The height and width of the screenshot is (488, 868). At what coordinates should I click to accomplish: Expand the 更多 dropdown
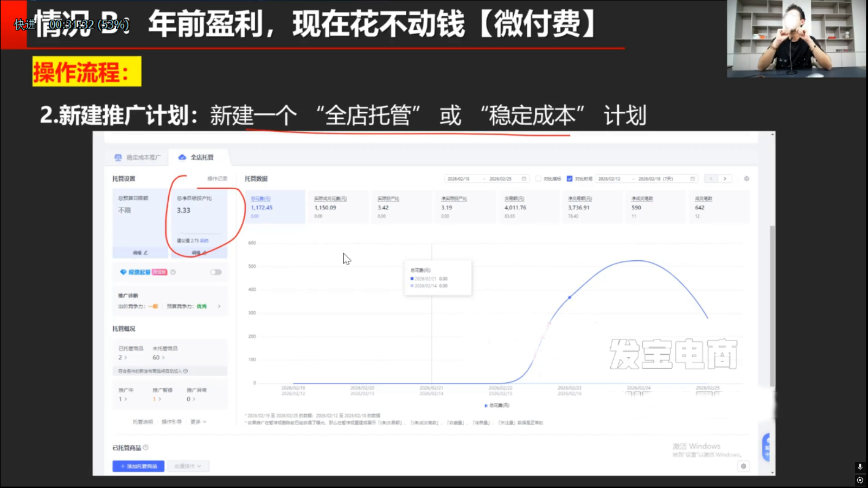click(198, 422)
